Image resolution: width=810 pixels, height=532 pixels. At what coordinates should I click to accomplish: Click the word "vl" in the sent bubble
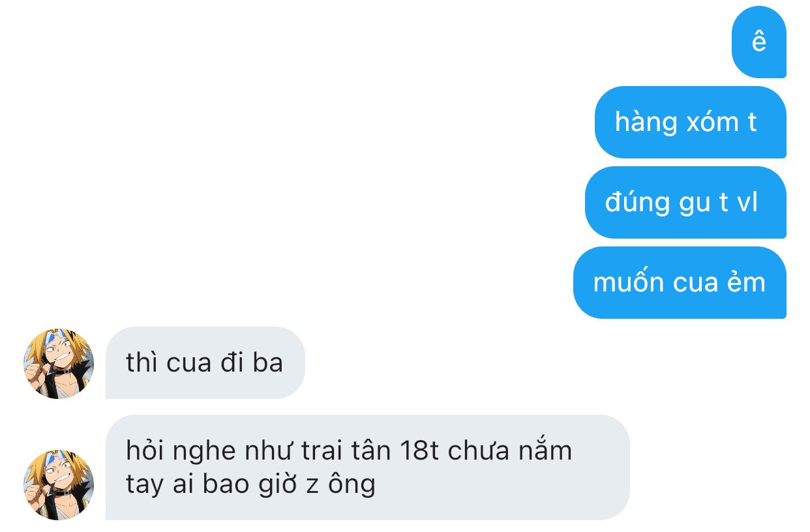(747, 203)
